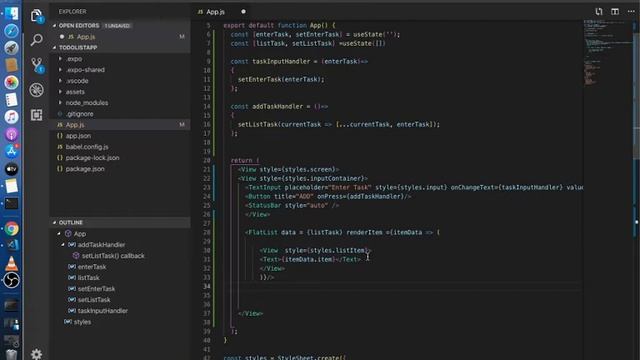Open the Search view in activity bar
The width and height of the screenshot is (640, 360).
coord(37,40)
